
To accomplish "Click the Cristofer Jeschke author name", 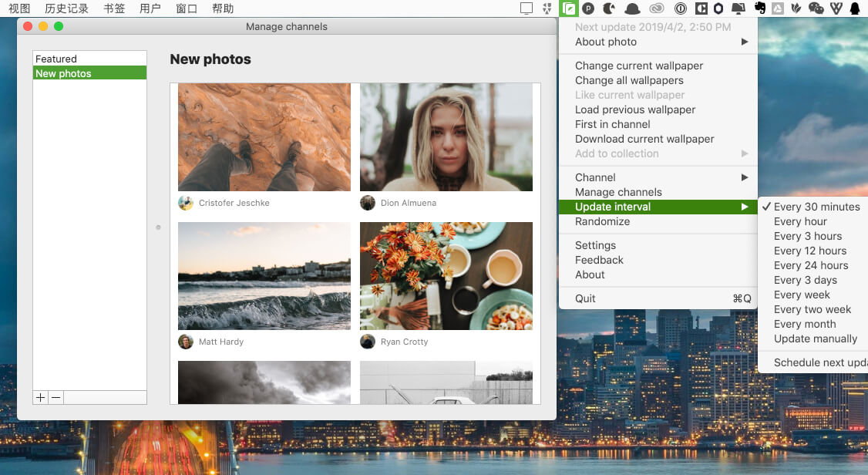I will click(x=234, y=203).
